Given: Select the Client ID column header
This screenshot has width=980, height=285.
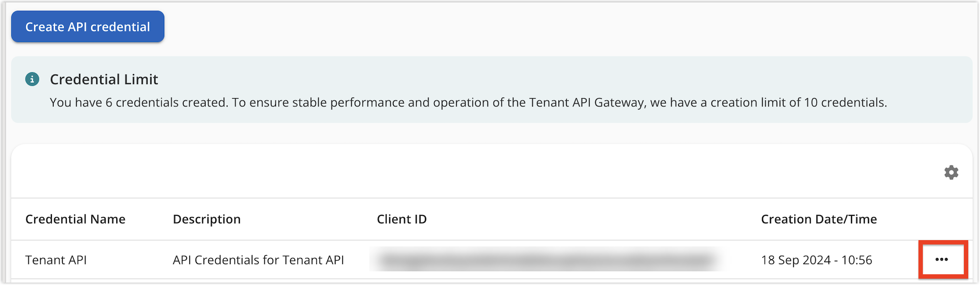Looking at the screenshot, I should 402,219.
